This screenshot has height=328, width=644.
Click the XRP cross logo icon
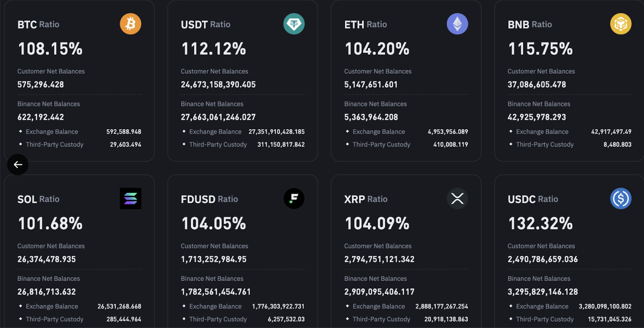click(x=457, y=198)
